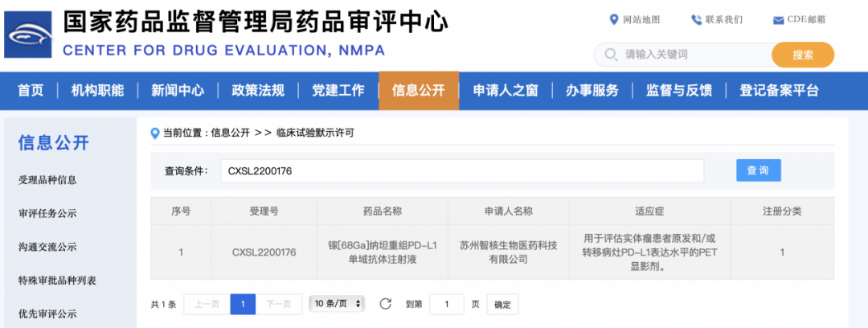
Task: Select 审评任务公示 in sidebar
Action: coord(47,213)
